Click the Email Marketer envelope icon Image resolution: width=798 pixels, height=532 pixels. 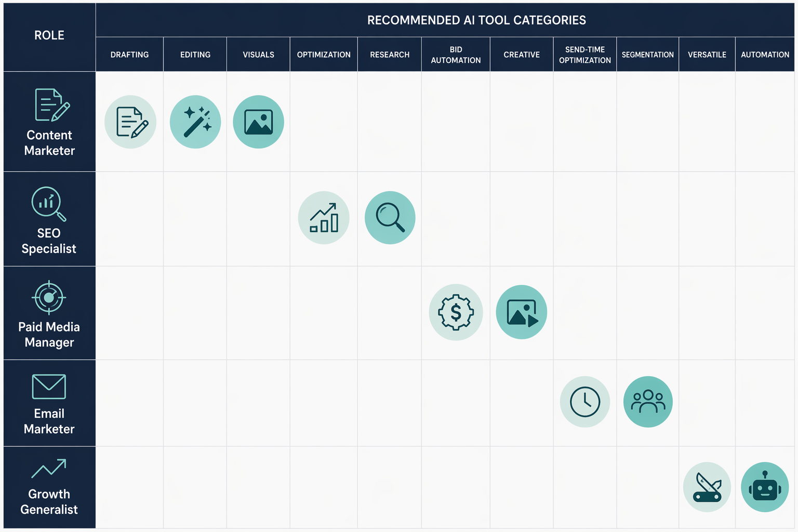click(49, 387)
